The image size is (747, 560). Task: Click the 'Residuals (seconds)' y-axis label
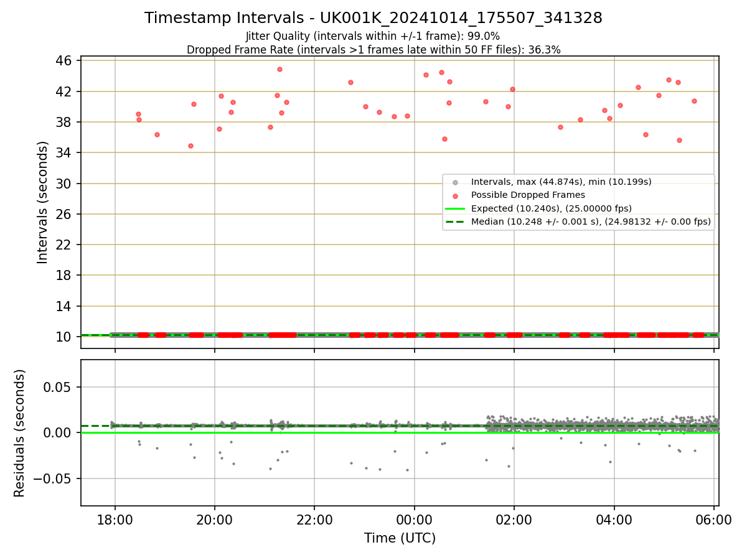coord(20,433)
